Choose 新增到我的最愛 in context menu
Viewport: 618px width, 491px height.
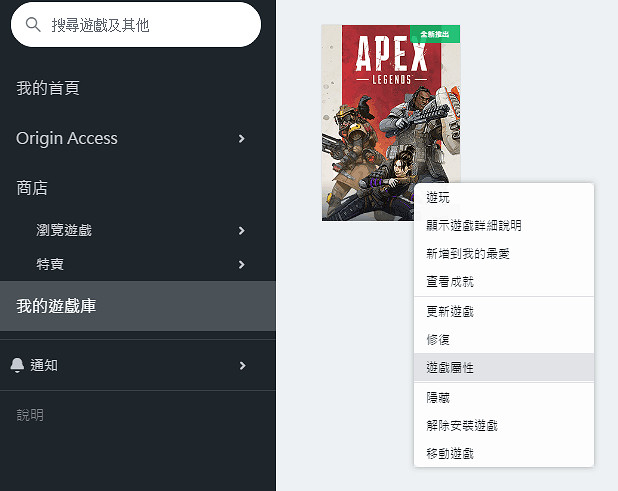click(x=504, y=253)
